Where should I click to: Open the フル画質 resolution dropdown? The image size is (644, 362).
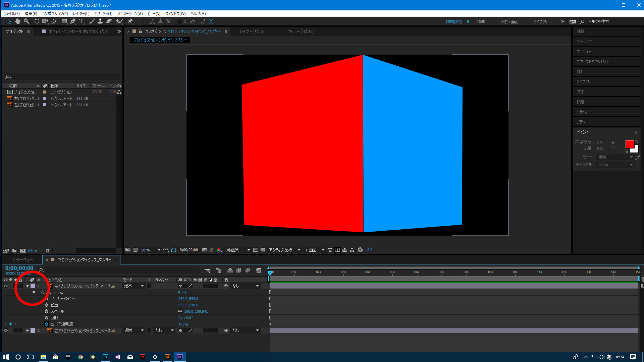237,250
